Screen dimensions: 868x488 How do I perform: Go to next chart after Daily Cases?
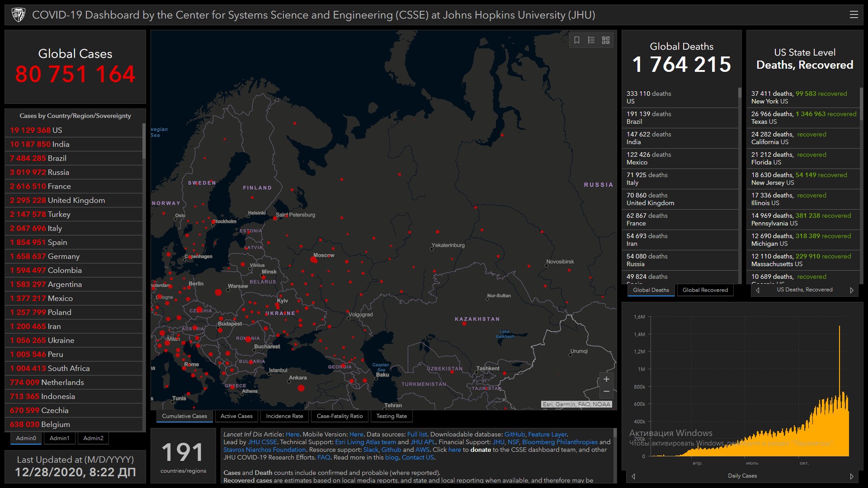tap(852, 476)
